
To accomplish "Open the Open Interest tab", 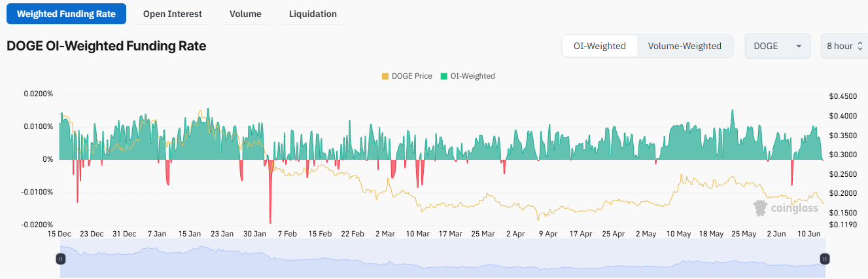I will pyautogui.click(x=173, y=14).
